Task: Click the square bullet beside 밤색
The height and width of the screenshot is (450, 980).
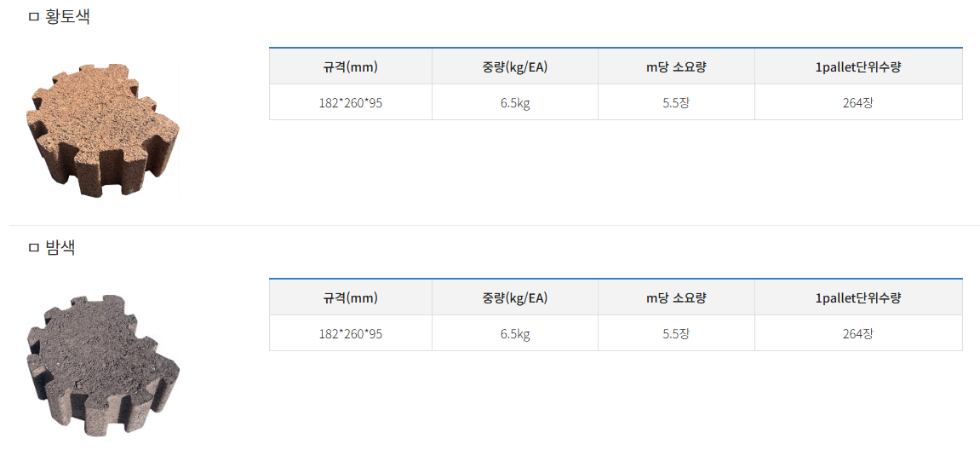Action: (34, 248)
